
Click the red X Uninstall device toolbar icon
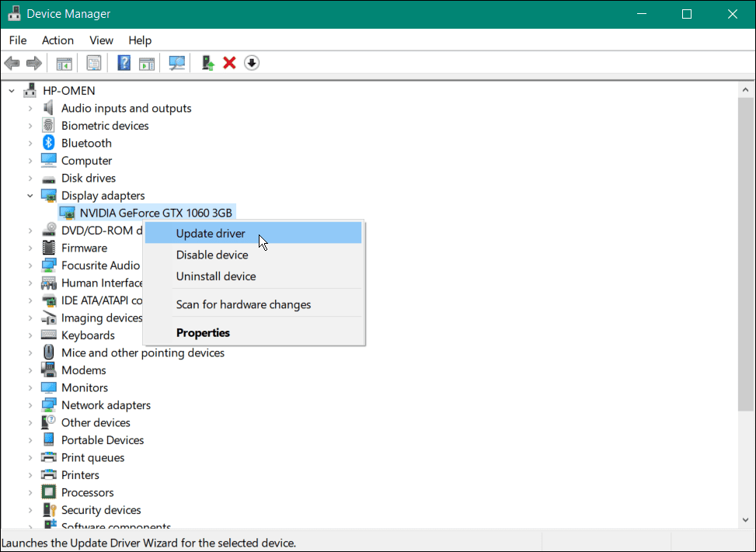click(228, 62)
